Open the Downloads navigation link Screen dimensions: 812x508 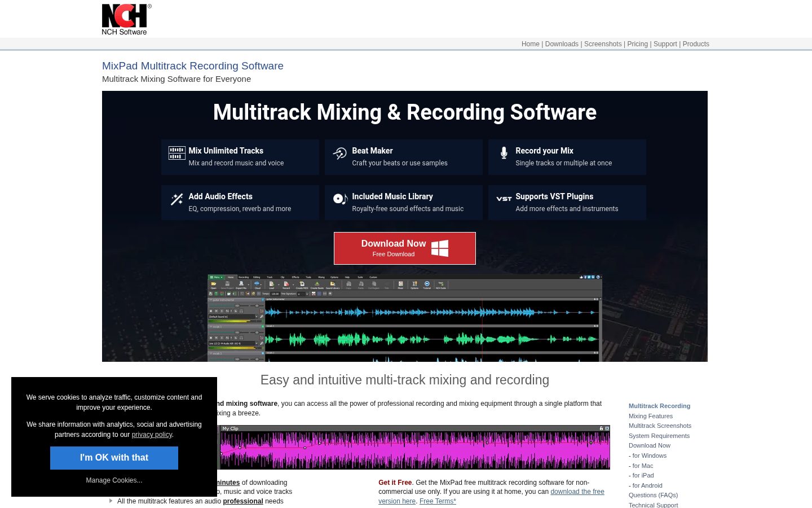click(562, 44)
